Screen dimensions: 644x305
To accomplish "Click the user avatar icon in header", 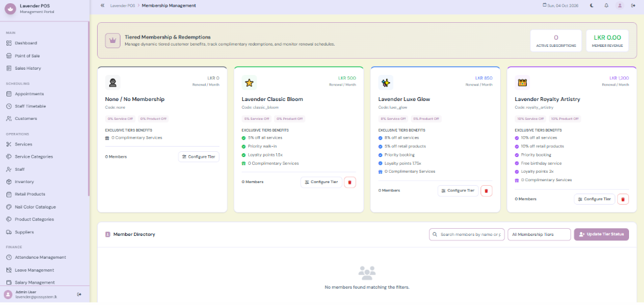I will coord(620,6).
